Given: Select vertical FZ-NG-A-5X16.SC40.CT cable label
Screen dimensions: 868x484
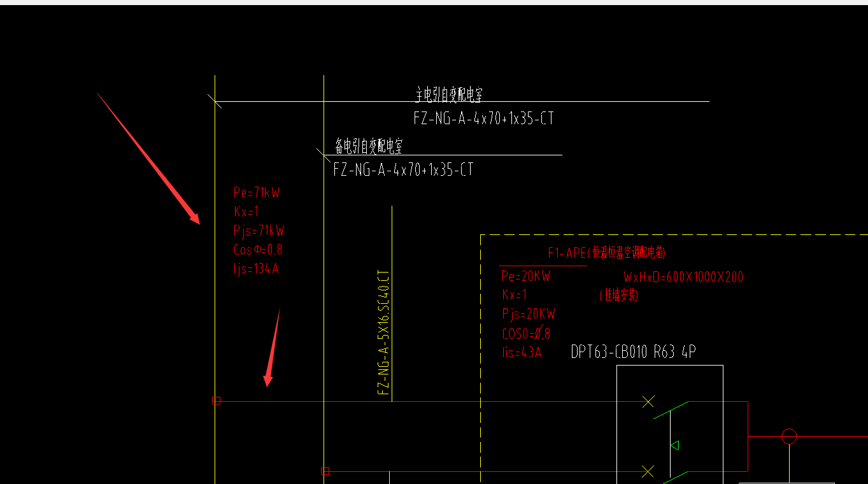Looking at the screenshot, I should [x=383, y=332].
